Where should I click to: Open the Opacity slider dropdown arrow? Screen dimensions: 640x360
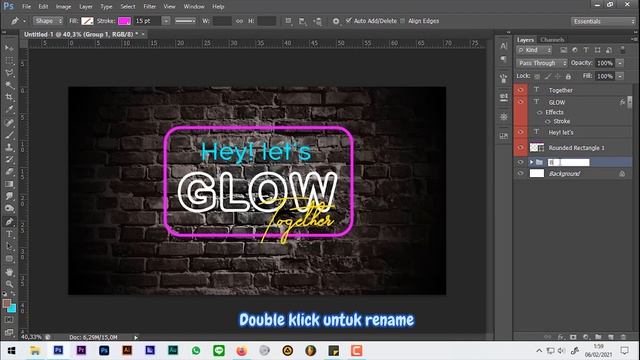click(x=620, y=63)
